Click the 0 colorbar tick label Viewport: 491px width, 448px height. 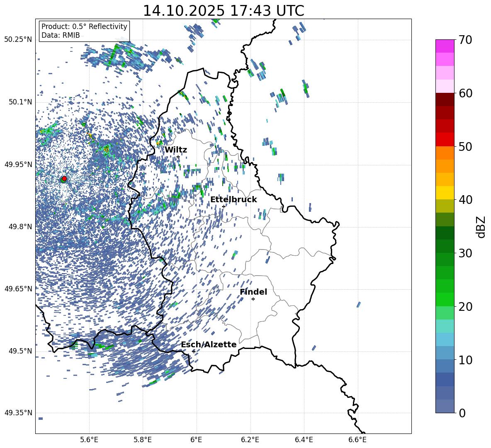pyautogui.click(x=462, y=413)
